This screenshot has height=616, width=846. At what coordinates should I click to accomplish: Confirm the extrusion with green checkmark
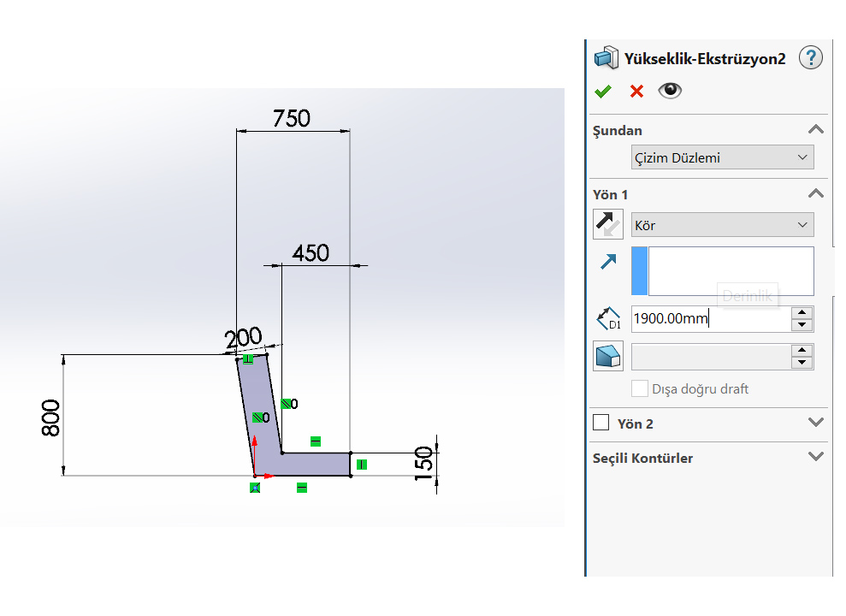click(603, 92)
